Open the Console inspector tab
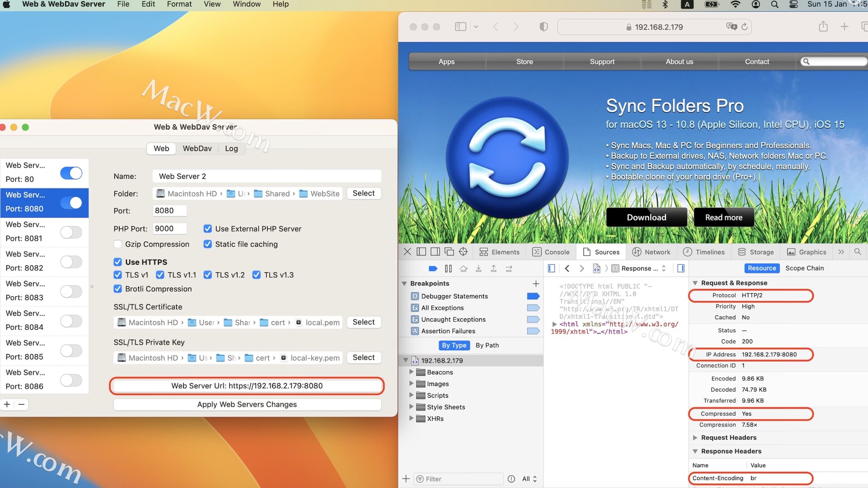Image resolution: width=868 pixels, height=488 pixels. (551, 252)
